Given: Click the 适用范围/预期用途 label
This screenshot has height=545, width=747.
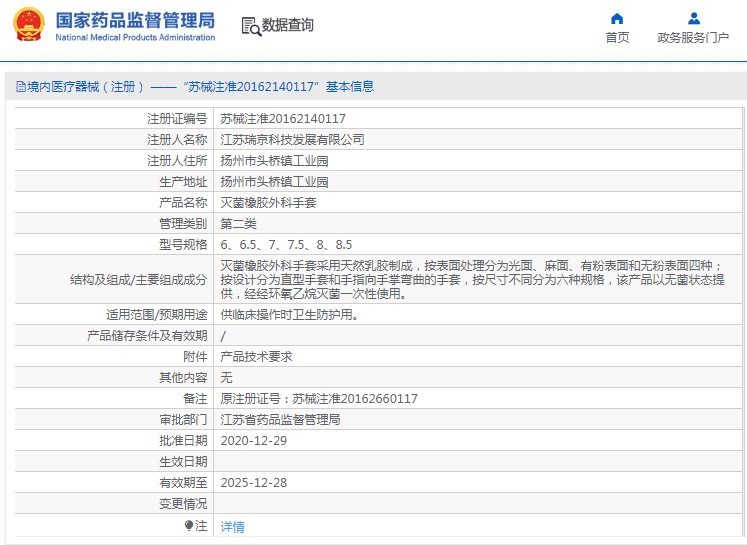Looking at the screenshot, I should pyautogui.click(x=157, y=315).
